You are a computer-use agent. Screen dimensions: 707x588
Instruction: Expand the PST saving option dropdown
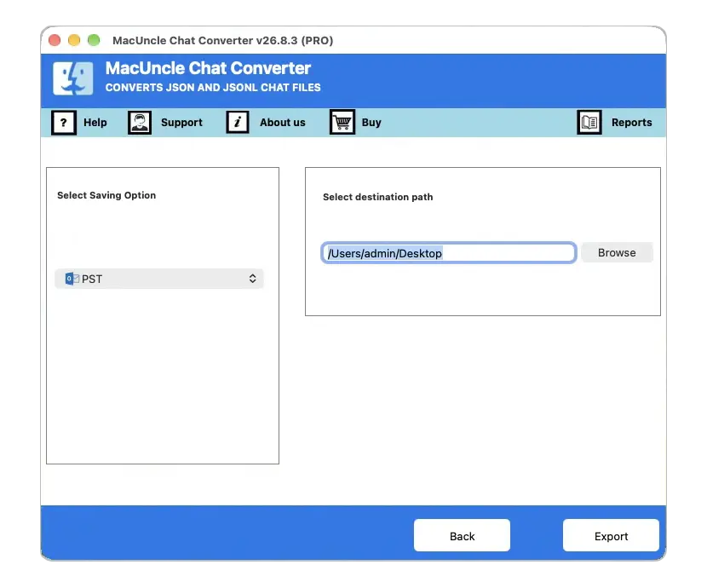(158, 279)
